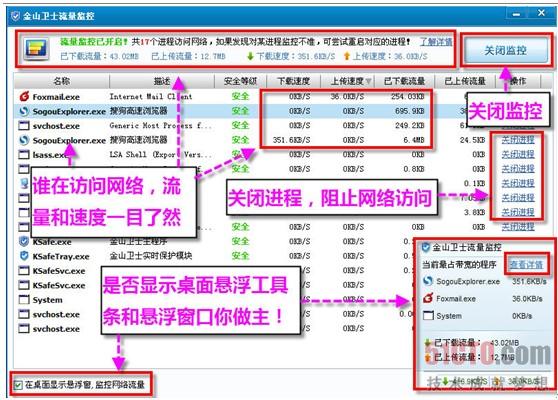Click the green download speed arrow icon in the banner
Screen dimensions: 558x400
(x=250, y=56)
